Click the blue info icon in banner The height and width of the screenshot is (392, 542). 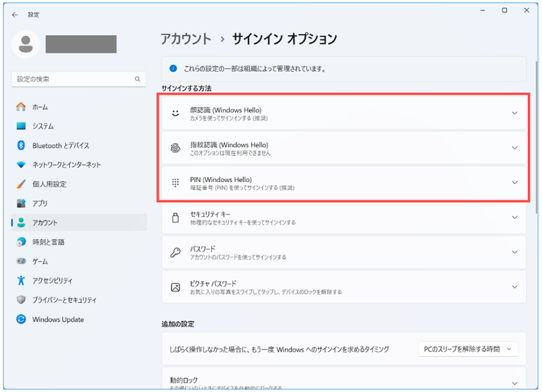[173, 68]
